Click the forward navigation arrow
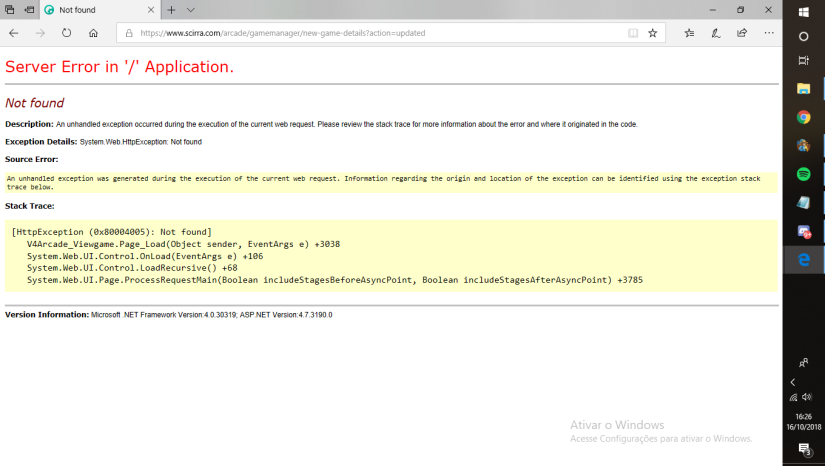825x466 pixels. (40, 33)
